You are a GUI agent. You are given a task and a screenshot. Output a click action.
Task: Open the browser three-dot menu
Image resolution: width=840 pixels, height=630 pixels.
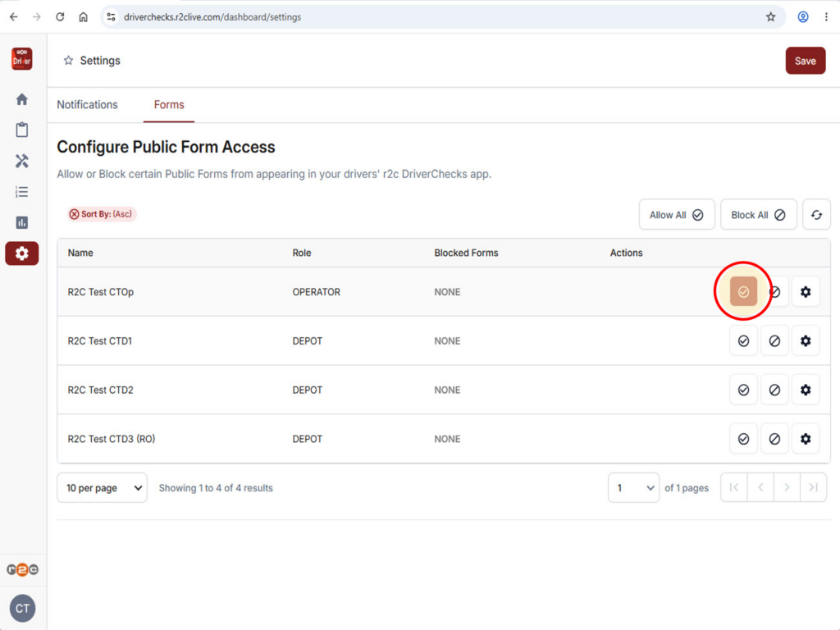pyautogui.click(x=826, y=17)
